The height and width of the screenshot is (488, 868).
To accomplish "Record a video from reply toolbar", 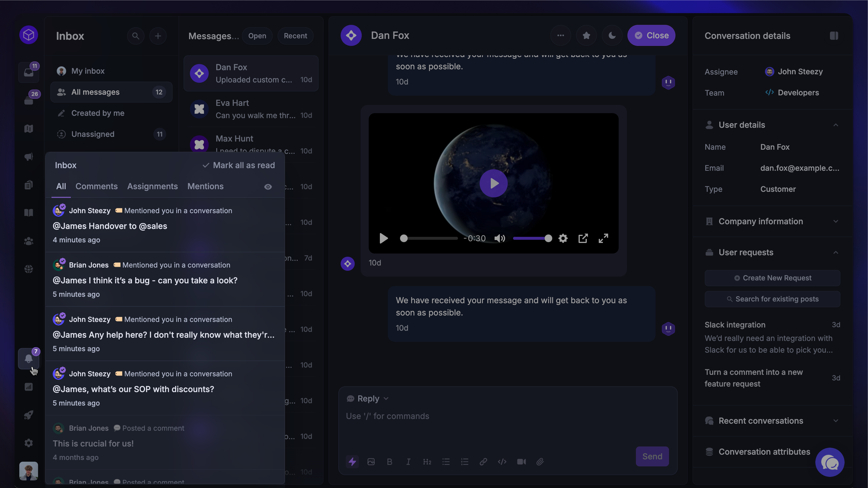I will (521, 461).
